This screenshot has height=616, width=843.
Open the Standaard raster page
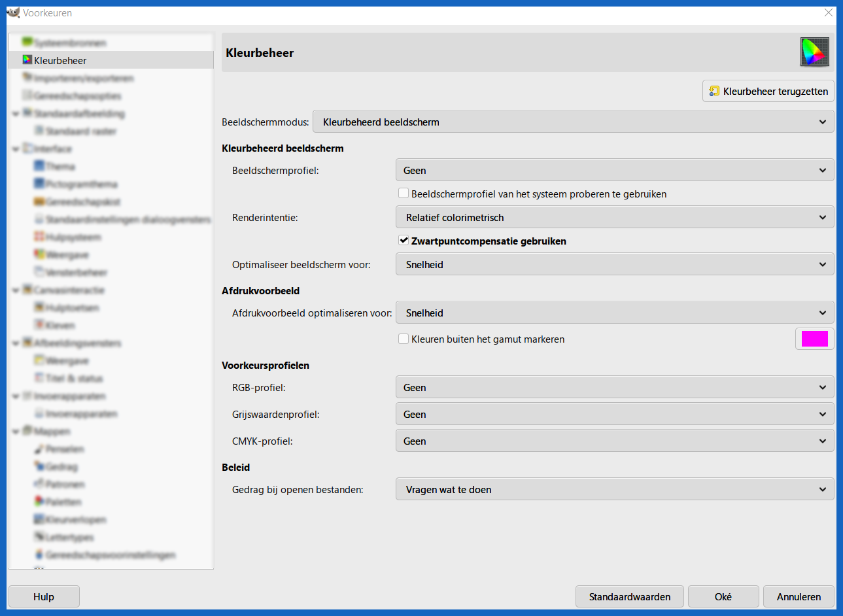tap(81, 131)
